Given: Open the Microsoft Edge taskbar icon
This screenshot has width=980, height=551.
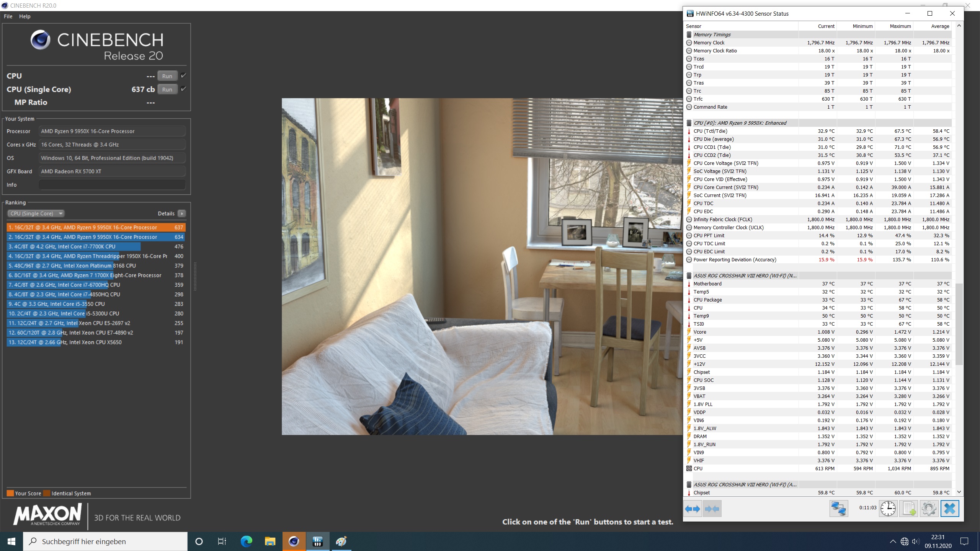Looking at the screenshot, I should point(246,541).
